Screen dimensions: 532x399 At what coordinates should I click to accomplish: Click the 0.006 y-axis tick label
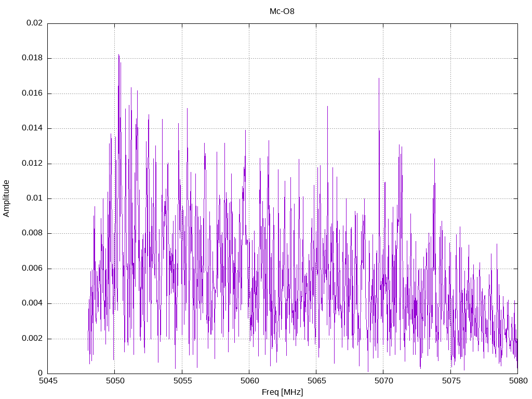click(32, 269)
